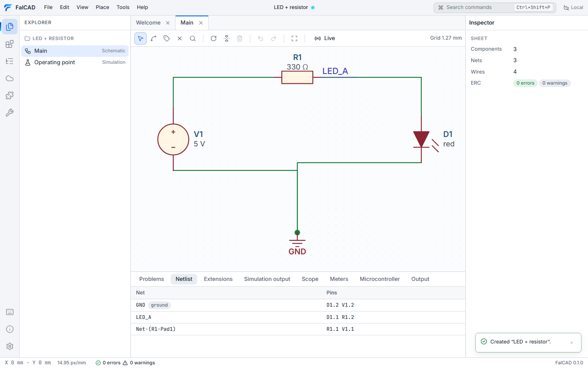
Task: Open the info icon in sidebar
Action: pos(10,329)
